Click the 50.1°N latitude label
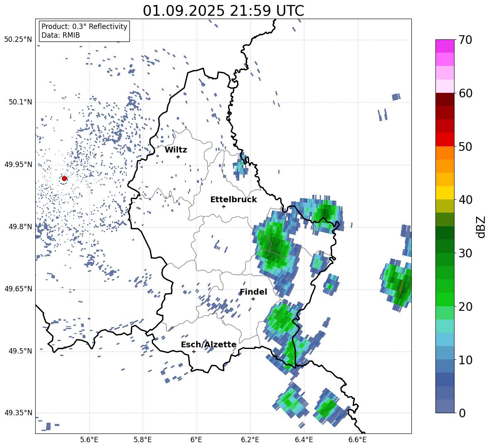 [x=20, y=102]
